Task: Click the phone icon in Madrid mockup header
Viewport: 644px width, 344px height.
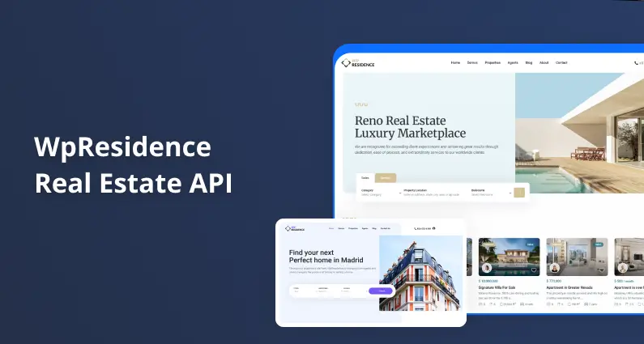Action: click(x=415, y=228)
